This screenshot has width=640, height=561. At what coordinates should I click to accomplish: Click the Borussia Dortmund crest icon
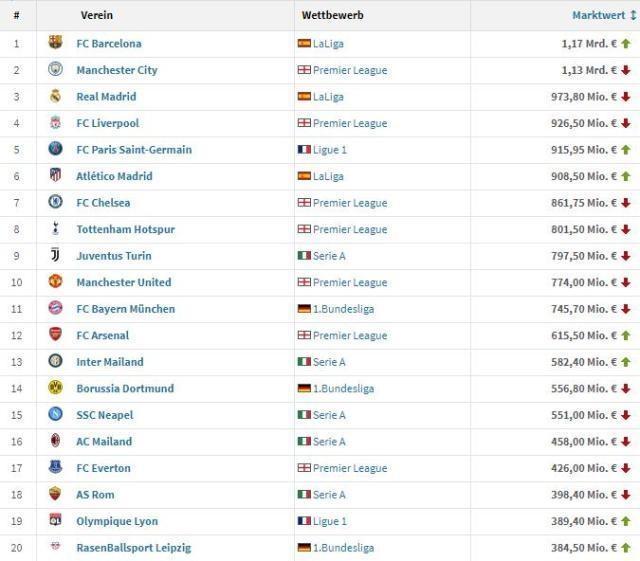(x=55, y=388)
